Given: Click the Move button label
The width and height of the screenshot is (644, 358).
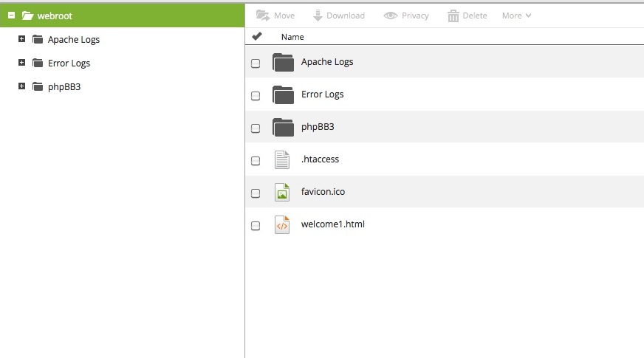Looking at the screenshot, I should 284,16.
